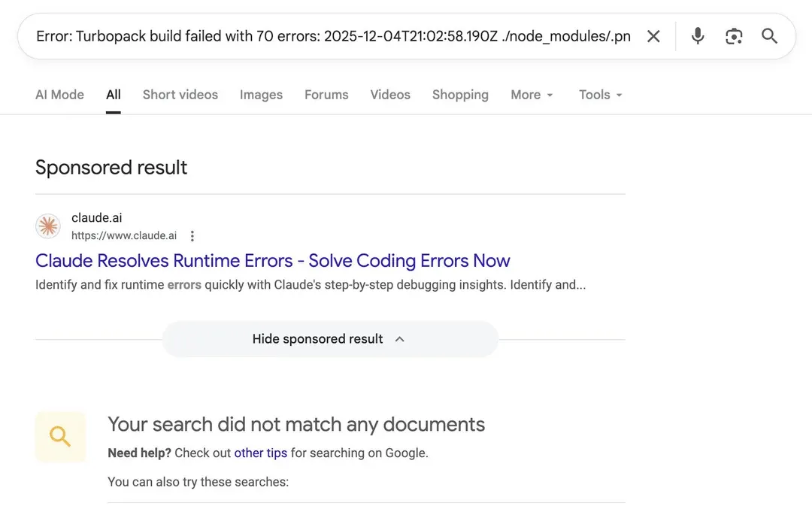Select the Forums results tab
812x512 pixels.
(326, 95)
